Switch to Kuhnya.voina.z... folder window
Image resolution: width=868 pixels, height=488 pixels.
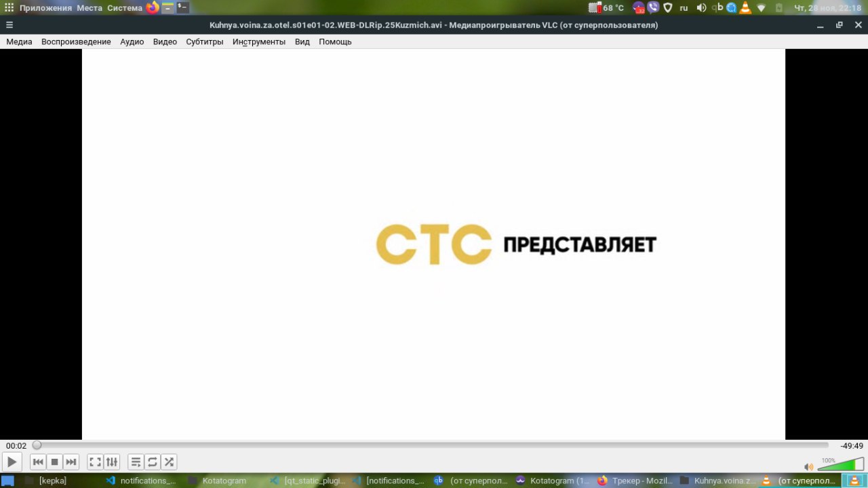click(717, 481)
